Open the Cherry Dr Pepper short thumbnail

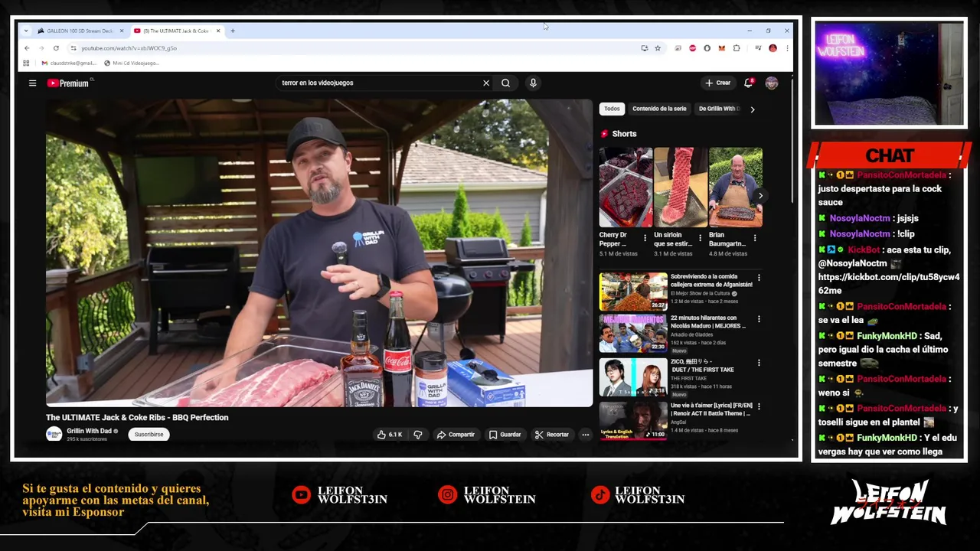tap(626, 187)
